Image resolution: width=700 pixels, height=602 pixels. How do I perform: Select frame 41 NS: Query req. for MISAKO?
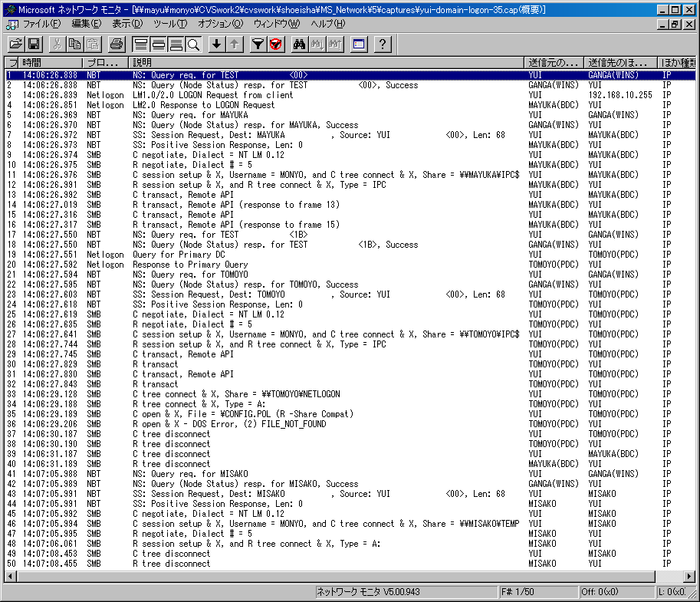coord(350,474)
